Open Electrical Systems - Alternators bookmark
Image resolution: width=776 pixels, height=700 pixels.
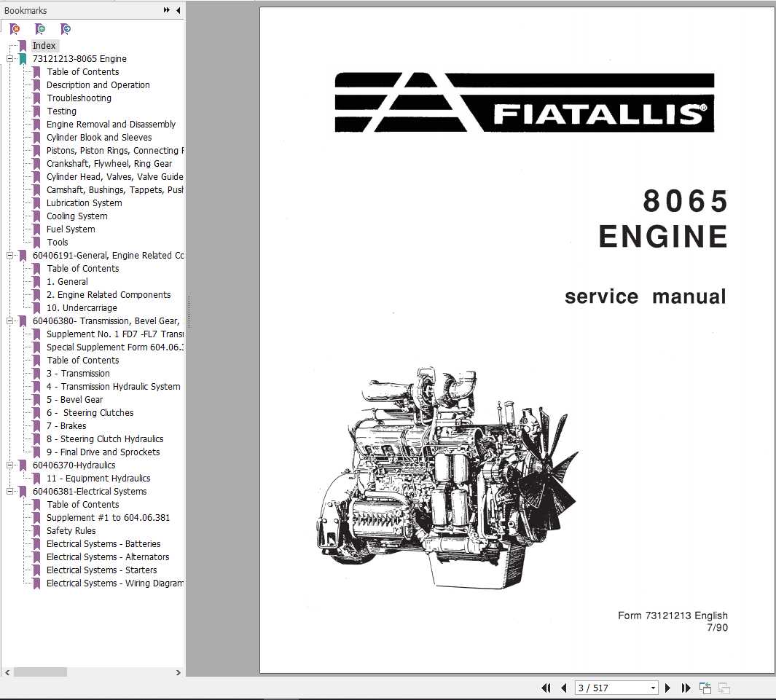click(x=108, y=557)
